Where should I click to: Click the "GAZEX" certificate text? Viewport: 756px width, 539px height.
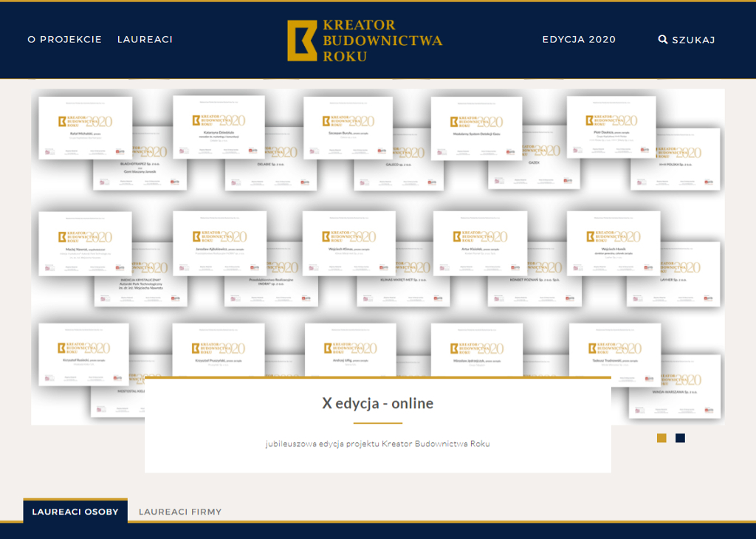pos(534,163)
